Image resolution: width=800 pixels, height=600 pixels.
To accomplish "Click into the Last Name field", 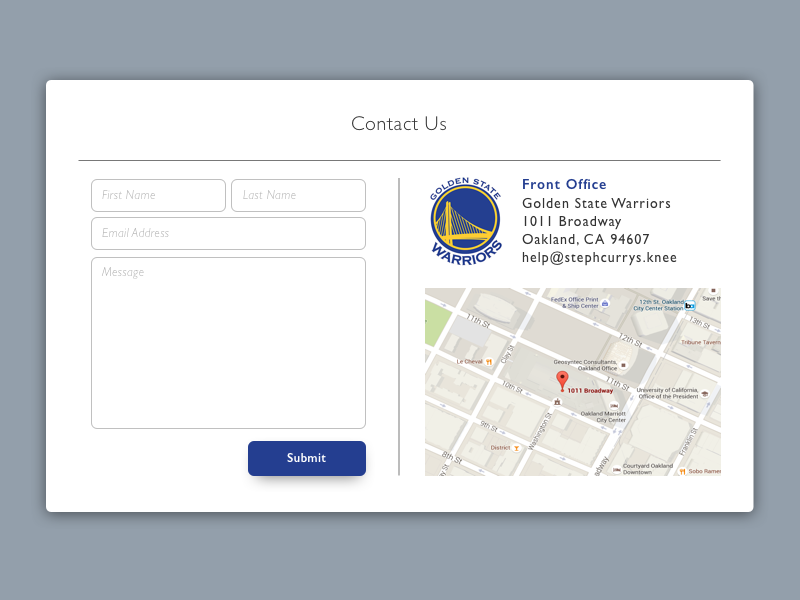I will 298,195.
